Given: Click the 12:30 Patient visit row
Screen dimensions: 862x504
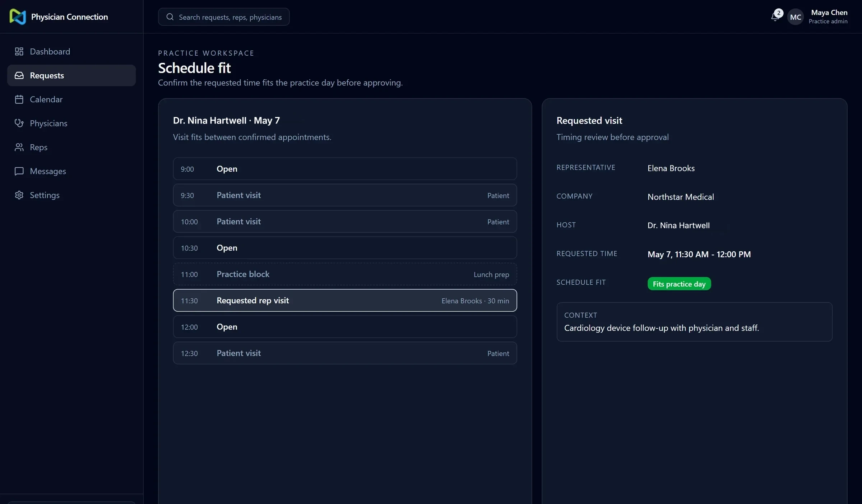Looking at the screenshot, I should point(345,353).
